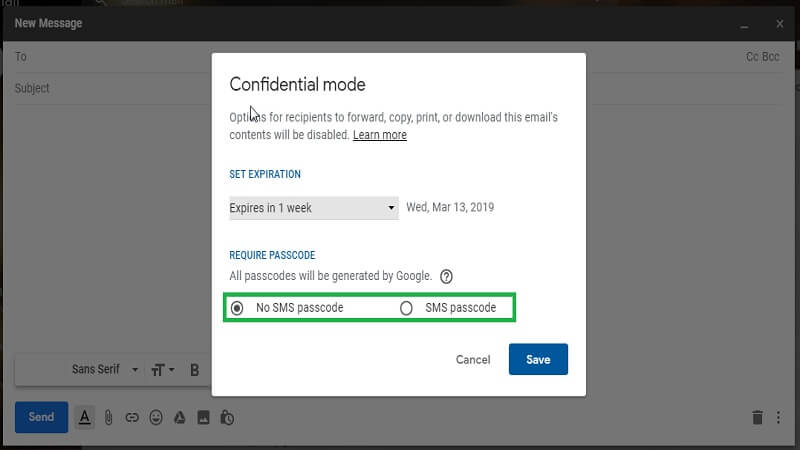Click the insert photo icon

click(204, 417)
